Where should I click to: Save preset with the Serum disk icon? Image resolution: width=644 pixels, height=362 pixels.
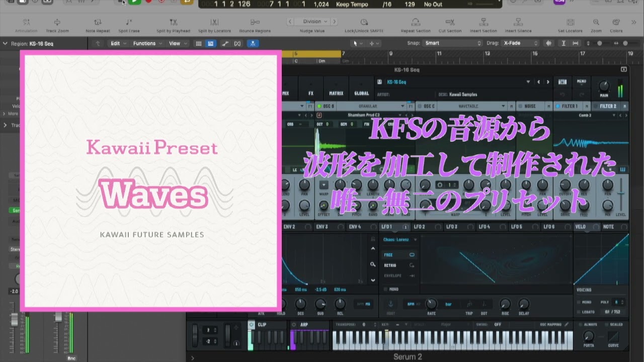pyautogui.click(x=380, y=82)
